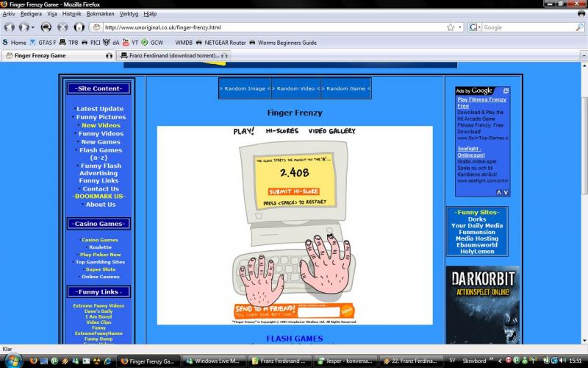
Task: Start search with the magnifier icon
Action: [x=580, y=27]
